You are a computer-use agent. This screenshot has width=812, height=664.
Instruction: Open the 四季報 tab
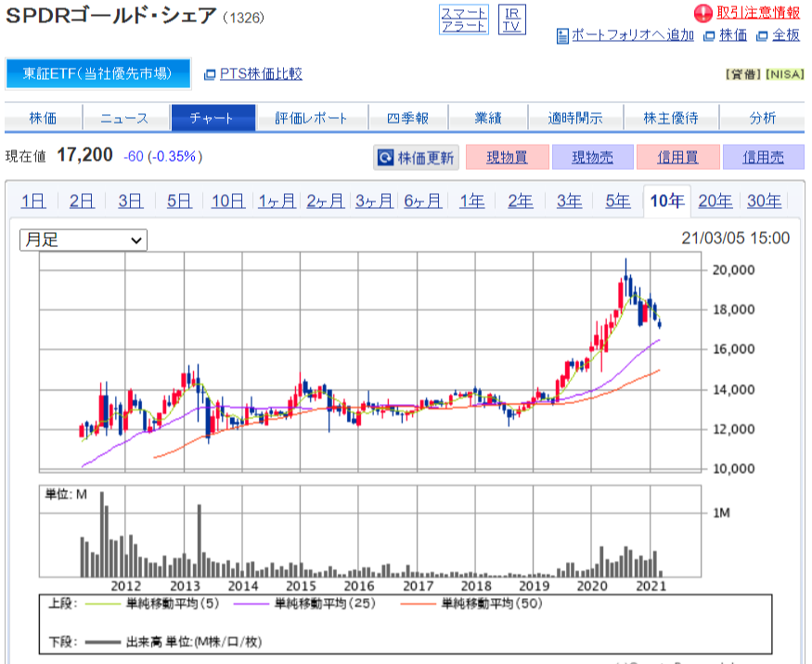click(407, 118)
